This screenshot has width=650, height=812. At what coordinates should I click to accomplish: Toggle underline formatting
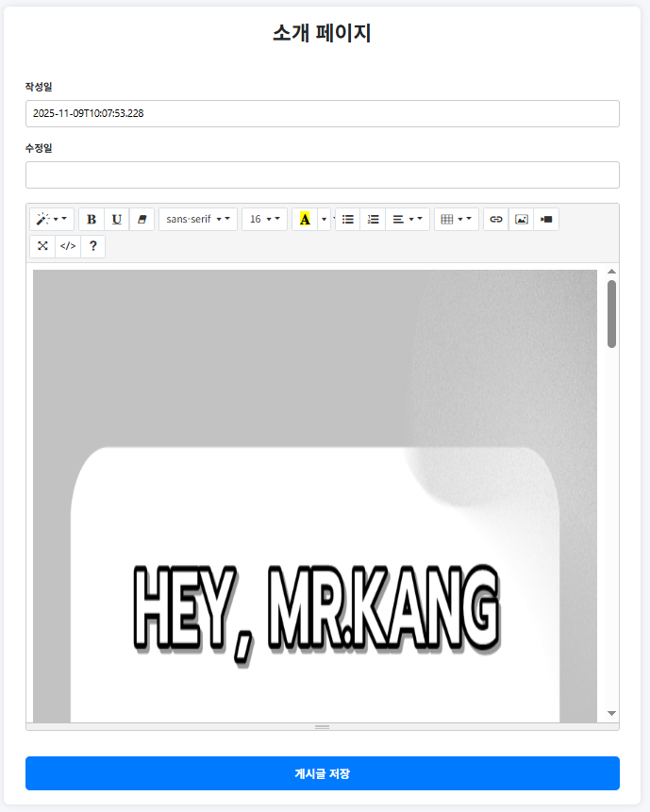(x=117, y=219)
